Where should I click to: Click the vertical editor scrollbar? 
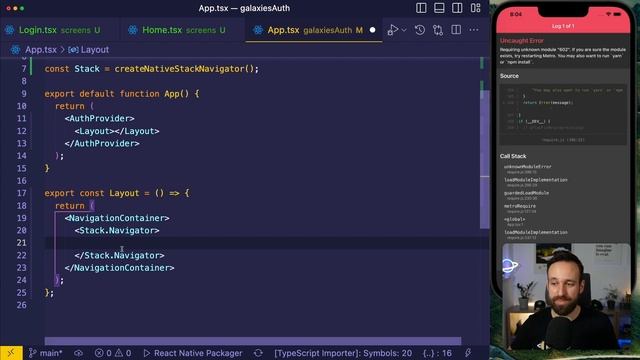(484, 159)
